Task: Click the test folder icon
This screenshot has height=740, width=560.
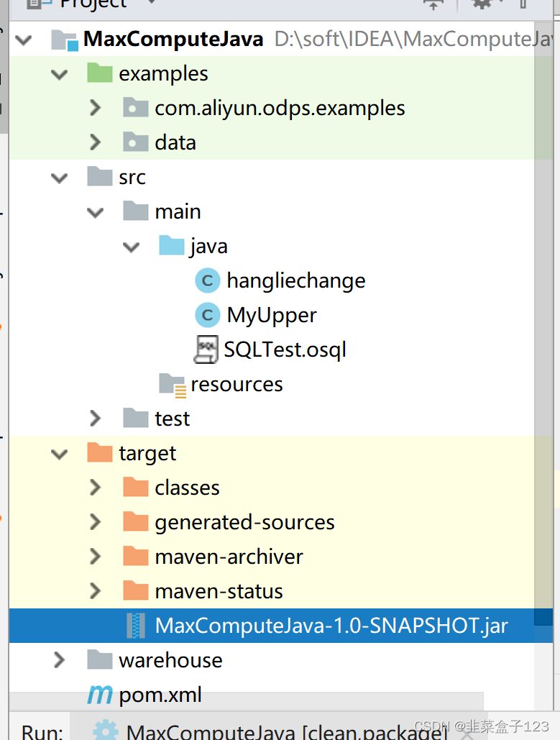Action: point(136,417)
